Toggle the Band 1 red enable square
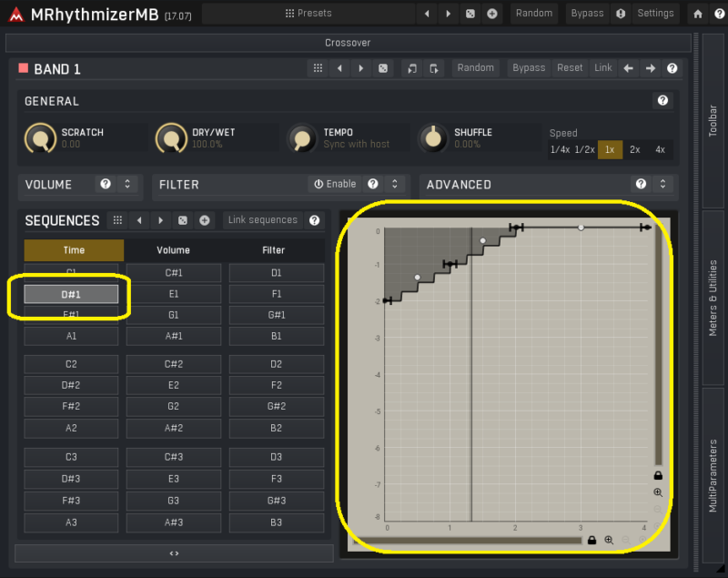728x578 pixels. [x=24, y=68]
